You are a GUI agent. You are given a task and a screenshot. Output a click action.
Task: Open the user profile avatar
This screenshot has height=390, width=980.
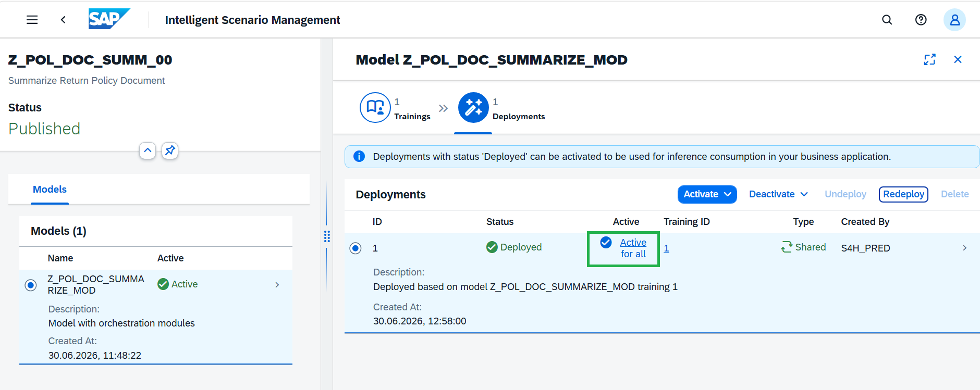click(x=954, y=20)
